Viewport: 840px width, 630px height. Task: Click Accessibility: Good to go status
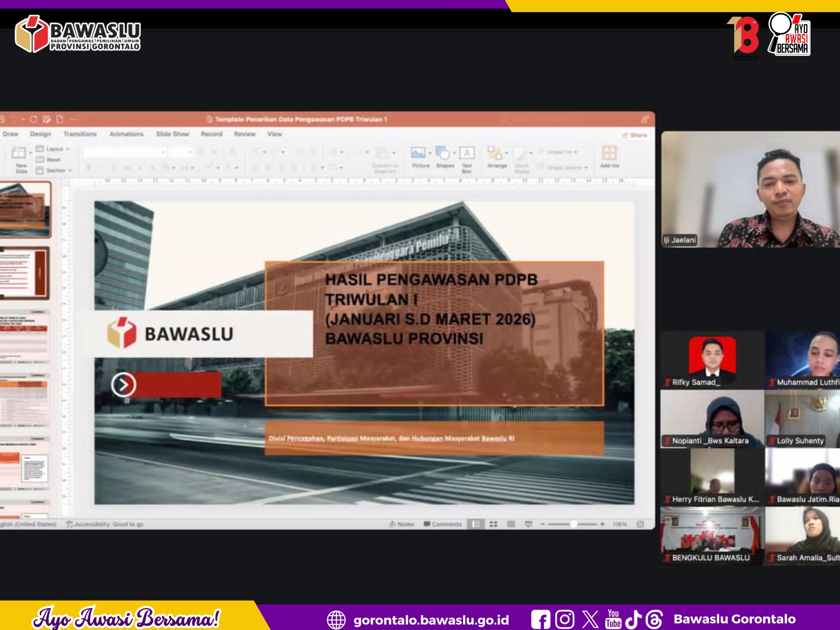105,524
